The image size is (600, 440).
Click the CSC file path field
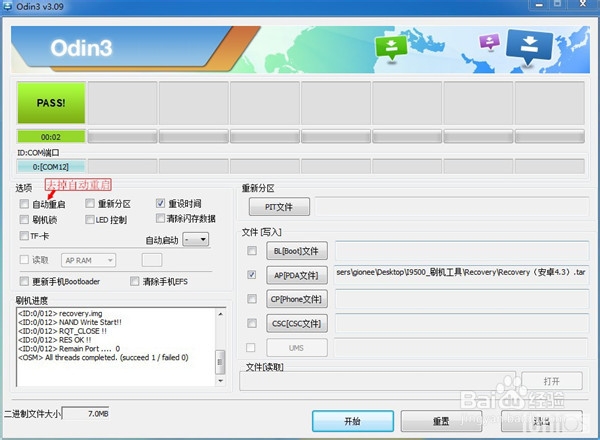point(462,324)
